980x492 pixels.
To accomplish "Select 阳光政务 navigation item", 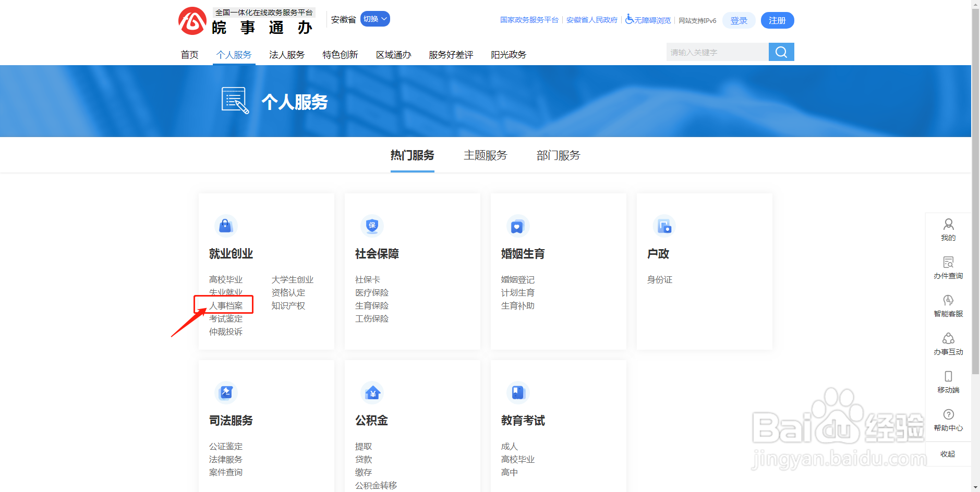I will coord(509,55).
